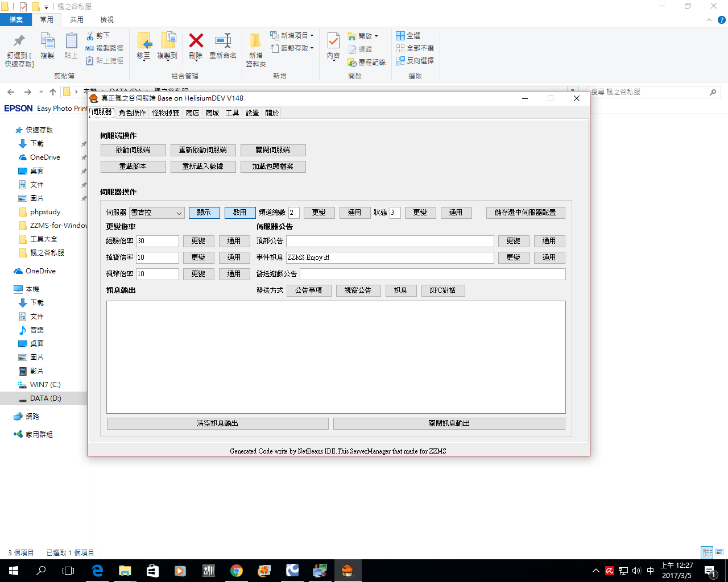The height and width of the screenshot is (582, 728).
Task: Expand the Easy access (輕鬆存取) dropdown
Action: 312,48
